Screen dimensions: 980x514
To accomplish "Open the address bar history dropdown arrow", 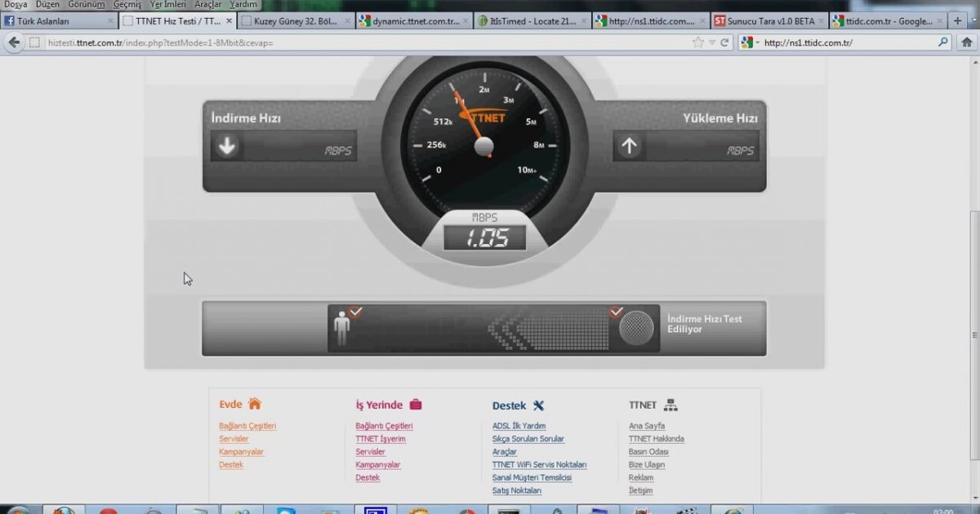I will [712, 42].
